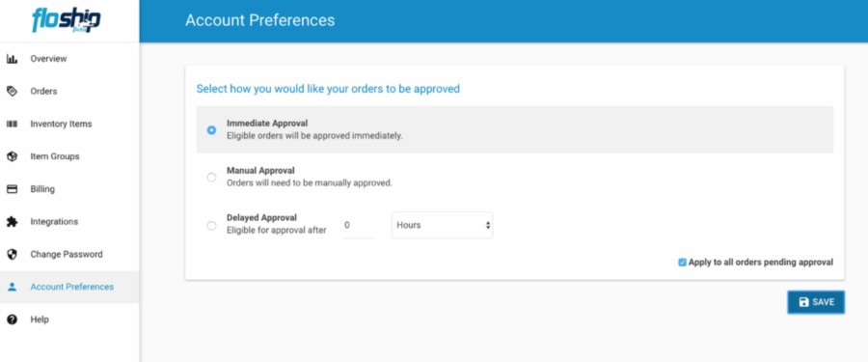This screenshot has width=868, height=362.
Task: Click the Billing credit card icon
Action: [x=12, y=189]
